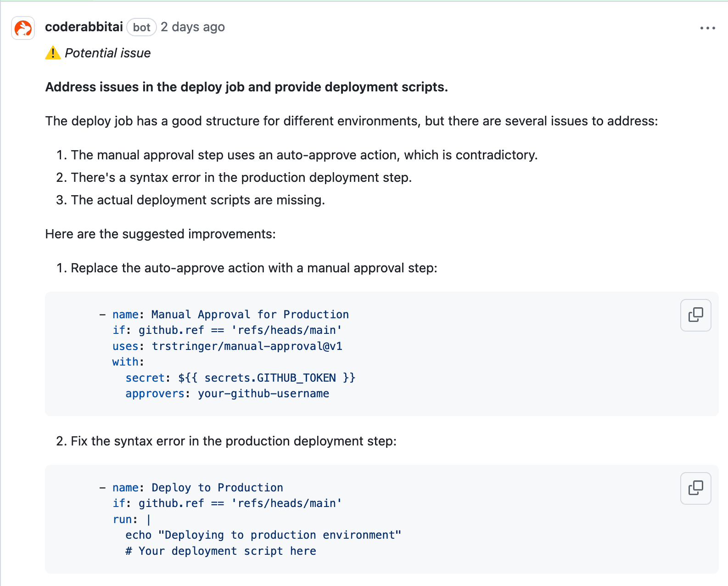Click the yellow warning triangle icon

point(53,53)
